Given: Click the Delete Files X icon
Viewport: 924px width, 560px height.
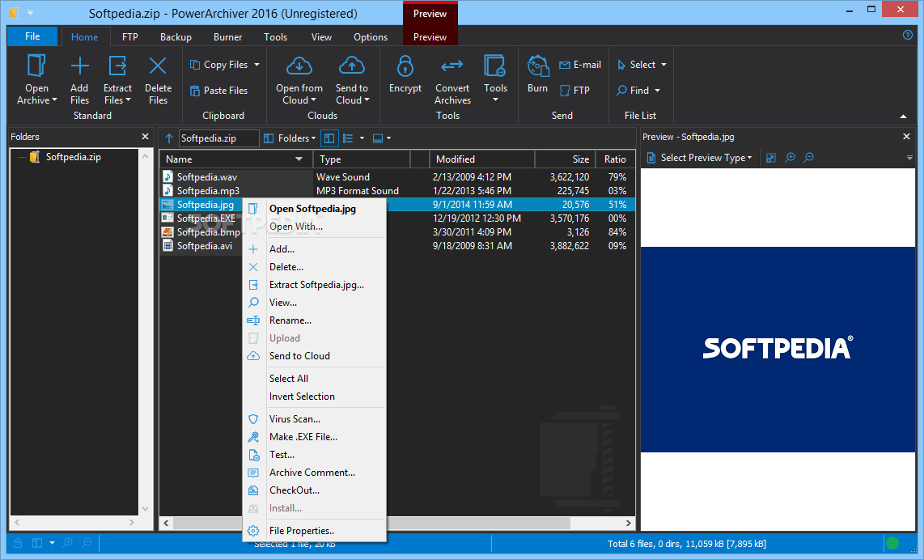Looking at the screenshot, I should [x=158, y=66].
